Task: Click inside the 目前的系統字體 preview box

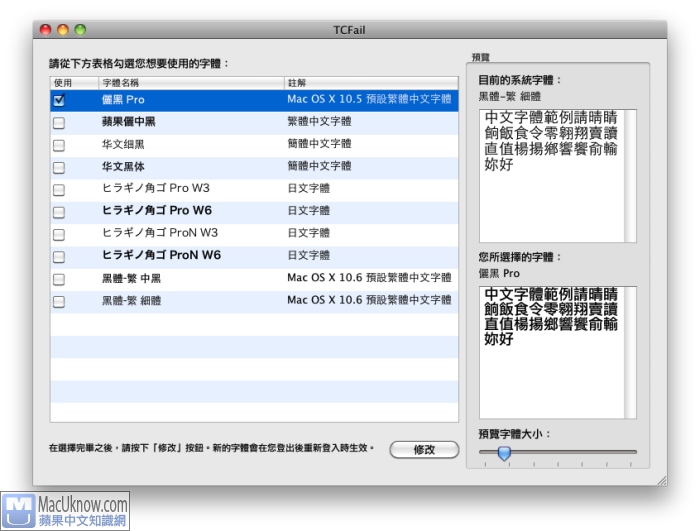Action: click(x=557, y=175)
